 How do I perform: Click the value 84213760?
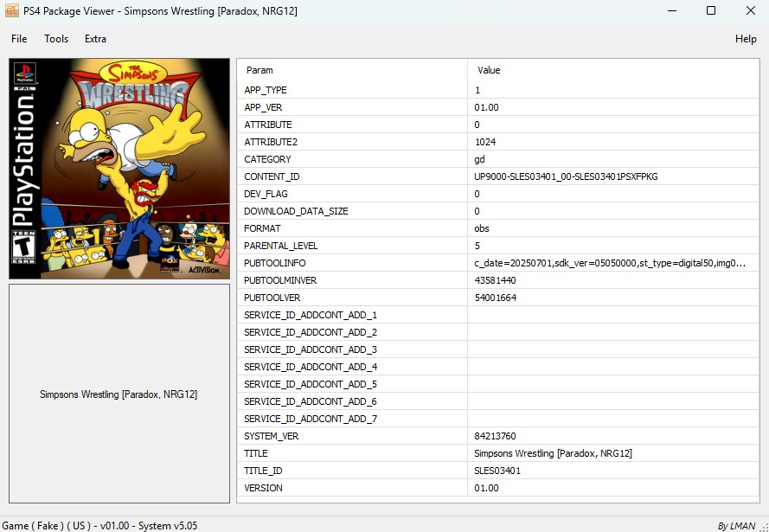pyautogui.click(x=496, y=436)
